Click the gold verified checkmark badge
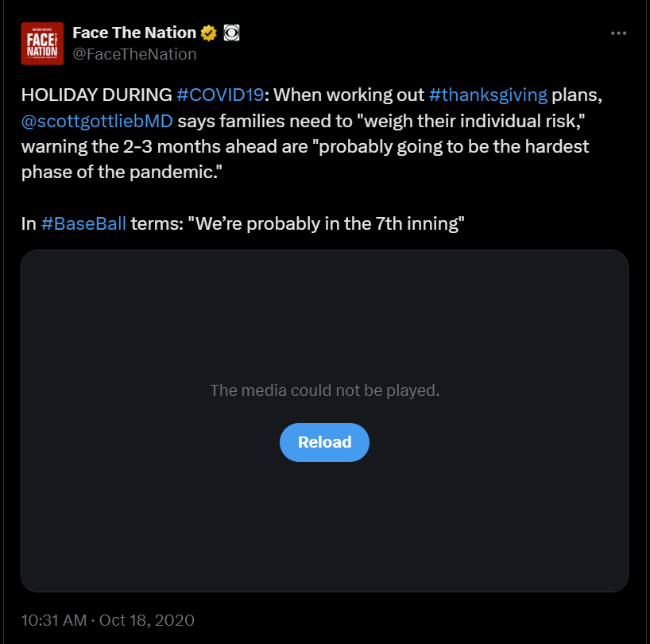This screenshot has height=644, width=650. click(207, 33)
